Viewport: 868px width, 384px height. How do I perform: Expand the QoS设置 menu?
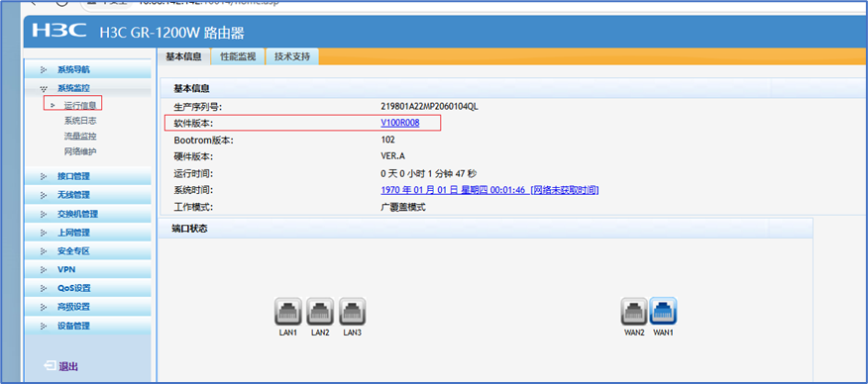tap(88, 288)
